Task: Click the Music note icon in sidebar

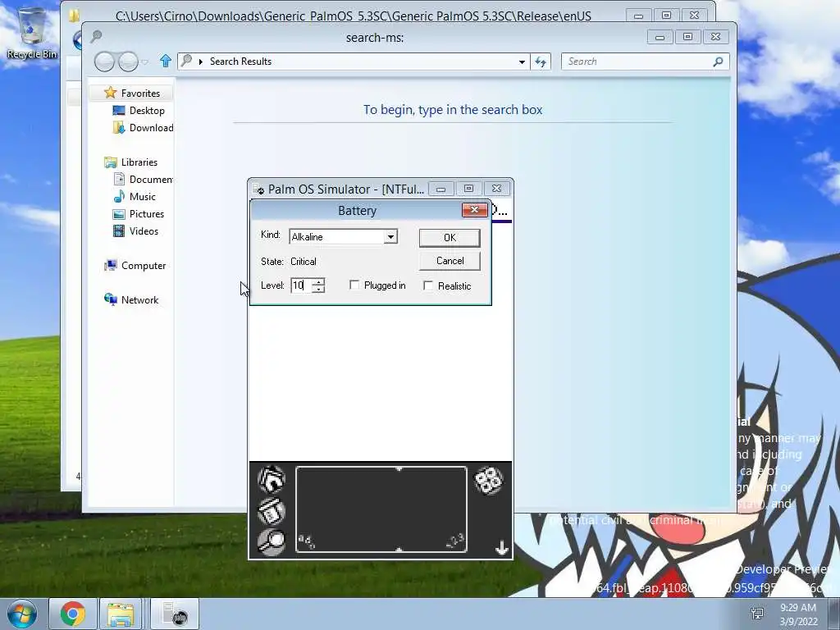Action: (119, 197)
